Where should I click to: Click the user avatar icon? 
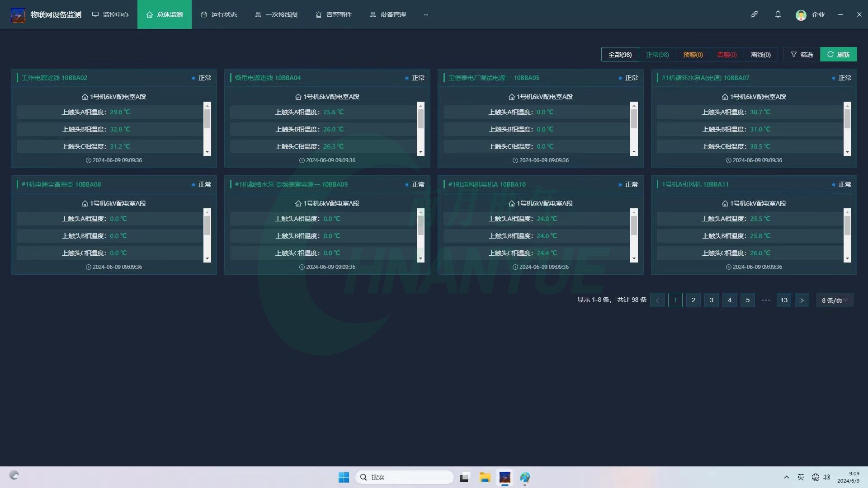tap(801, 15)
